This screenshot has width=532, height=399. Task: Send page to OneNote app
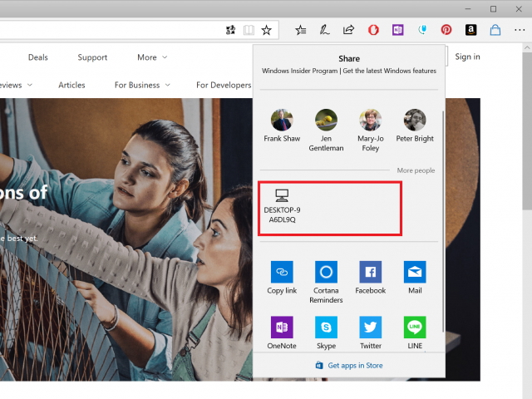click(x=282, y=332)
